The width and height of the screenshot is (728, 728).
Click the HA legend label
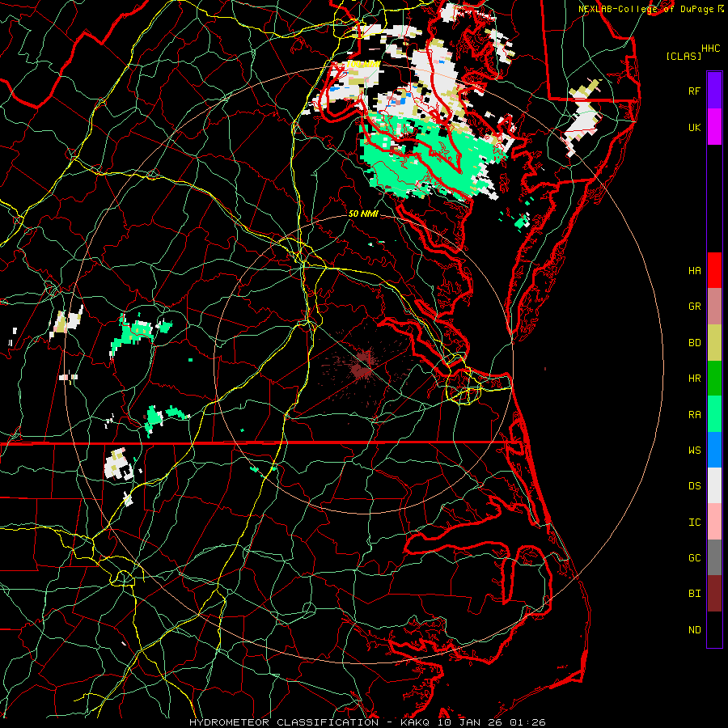click(694, 271)
